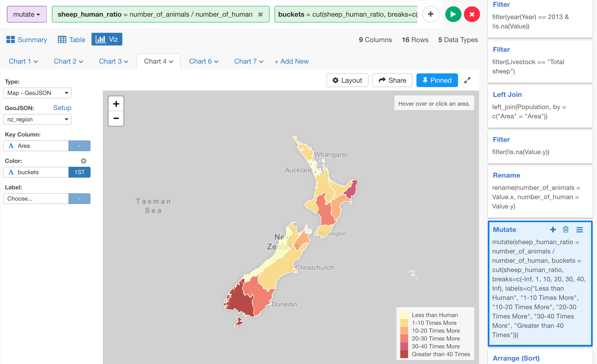Add a new chart with + Add New
The width and height of the screenshot is (597, 364).
coord(291,61)
